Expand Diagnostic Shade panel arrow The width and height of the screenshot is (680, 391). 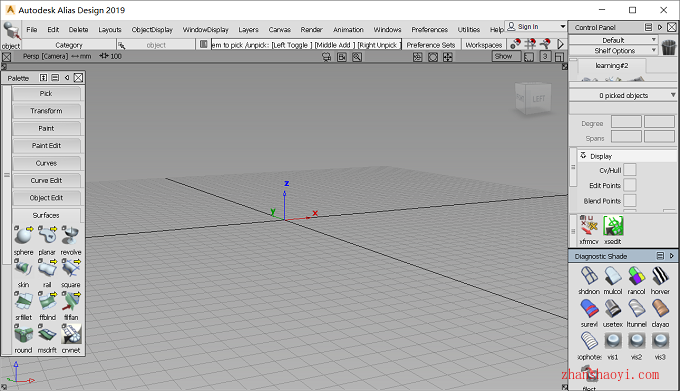point(671,256)
